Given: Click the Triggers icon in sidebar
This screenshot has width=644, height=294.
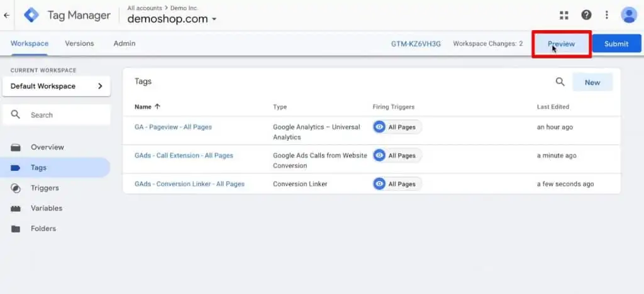Looking at the screenshot, I should (x=16, y=188).
